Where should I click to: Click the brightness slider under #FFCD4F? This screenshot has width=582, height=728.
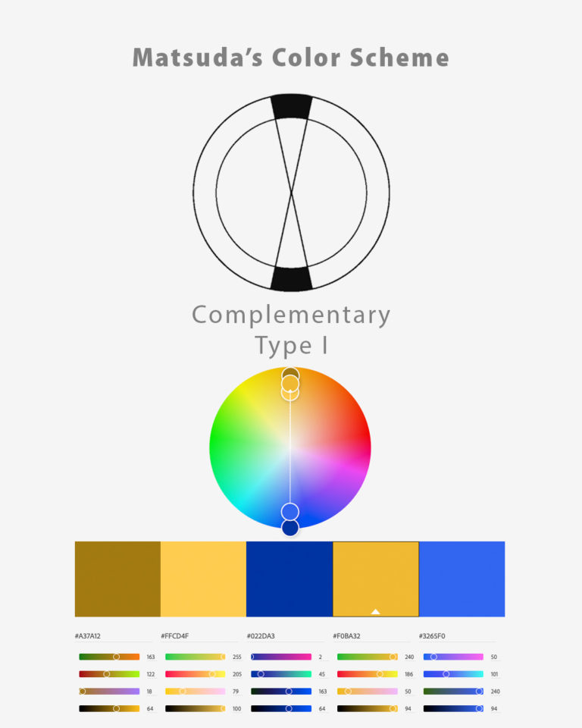point(196,708)
